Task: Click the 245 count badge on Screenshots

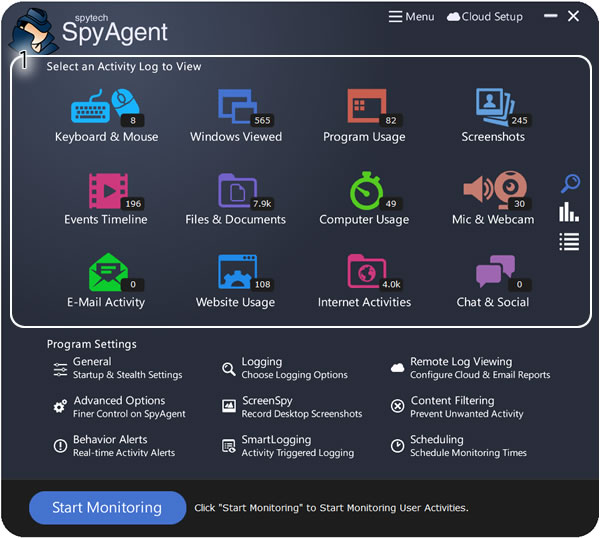Action: tap(519, 121)
